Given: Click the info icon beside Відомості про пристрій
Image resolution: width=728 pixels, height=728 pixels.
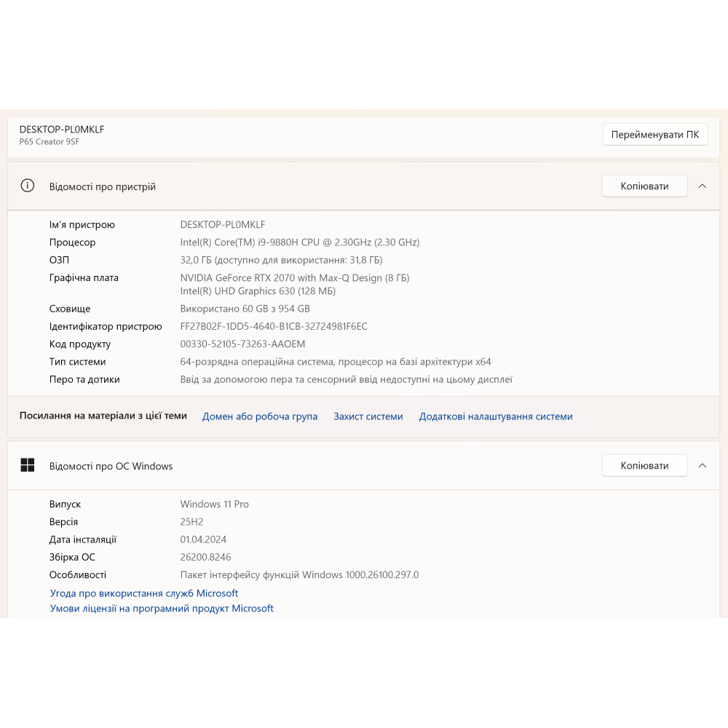Looking at the screenshot, I should [x=28, y=186].
